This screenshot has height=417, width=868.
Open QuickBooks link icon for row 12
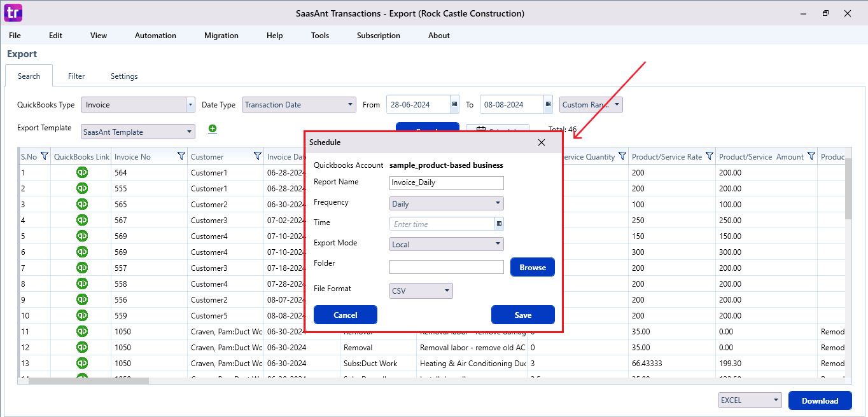coord(82,347)
